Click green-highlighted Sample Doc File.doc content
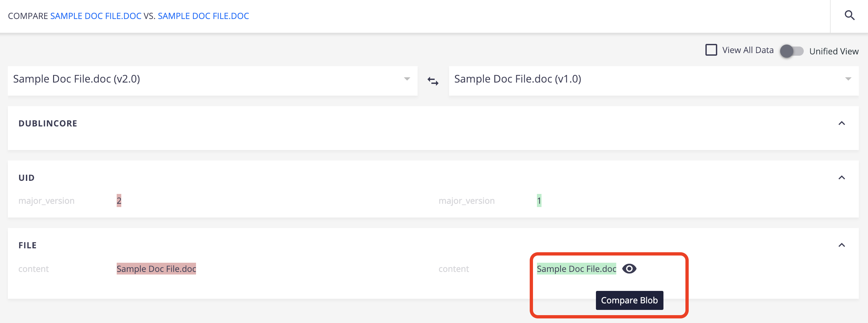This screenshot has height=323, width=868. point(576,269)
